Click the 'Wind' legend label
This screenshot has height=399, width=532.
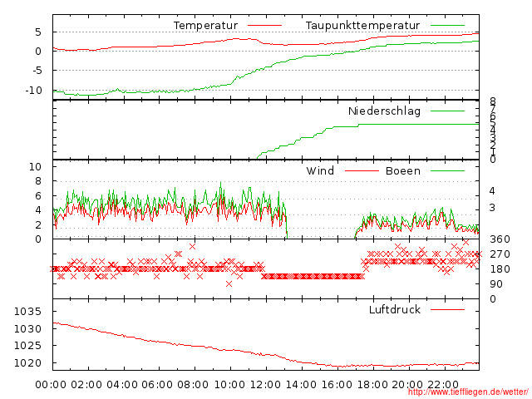click(320, 170)
